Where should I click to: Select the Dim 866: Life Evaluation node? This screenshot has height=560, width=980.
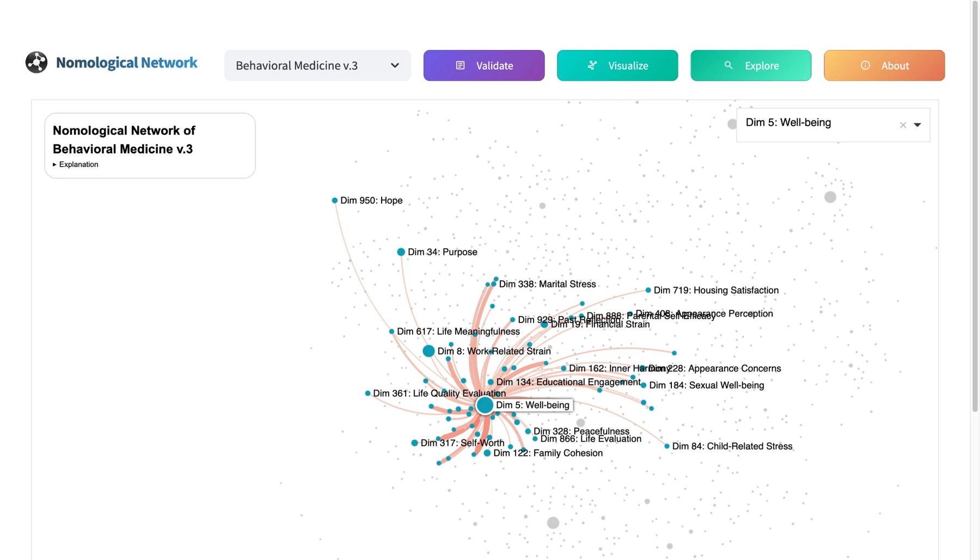pos(535,439)
